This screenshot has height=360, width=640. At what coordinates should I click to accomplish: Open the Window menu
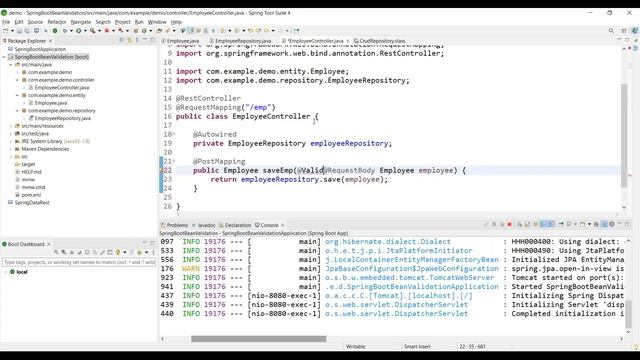point(157,22)
